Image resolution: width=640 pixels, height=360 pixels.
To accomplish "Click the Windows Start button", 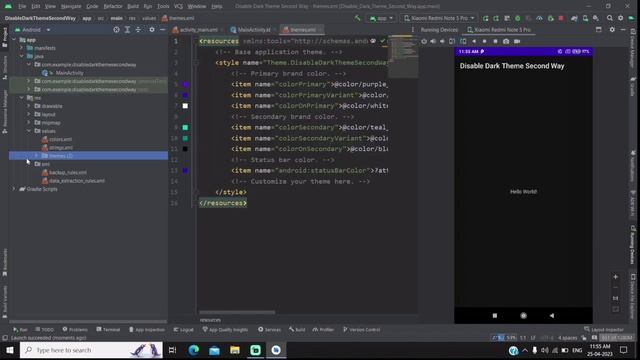I will (9, 350).
